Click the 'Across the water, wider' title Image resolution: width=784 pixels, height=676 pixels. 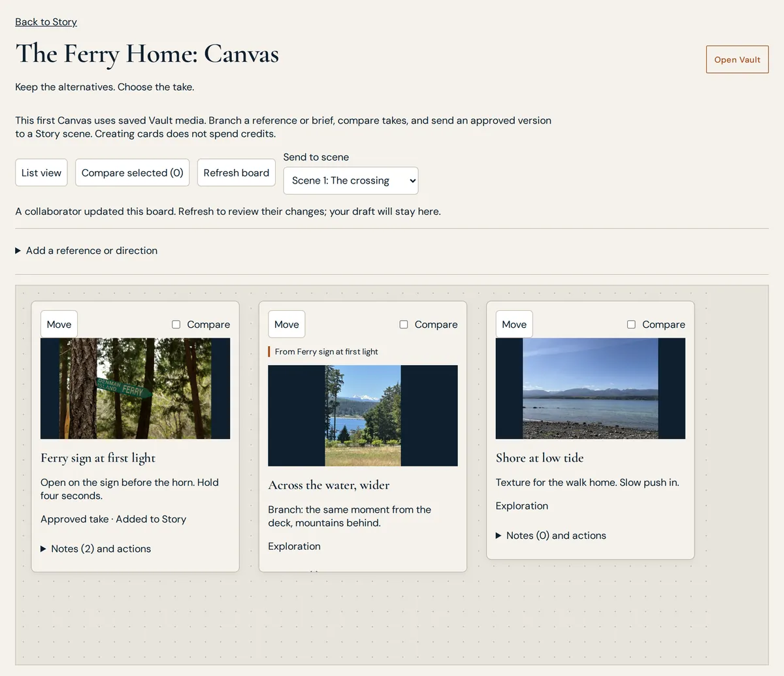pyautogui.click(x=329, y=485)
